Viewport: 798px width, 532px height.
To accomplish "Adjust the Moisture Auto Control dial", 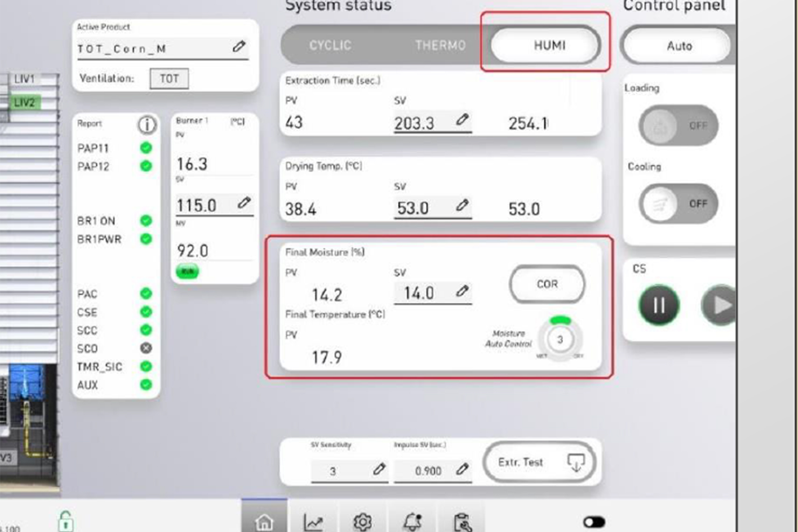I will pos(560,340).
